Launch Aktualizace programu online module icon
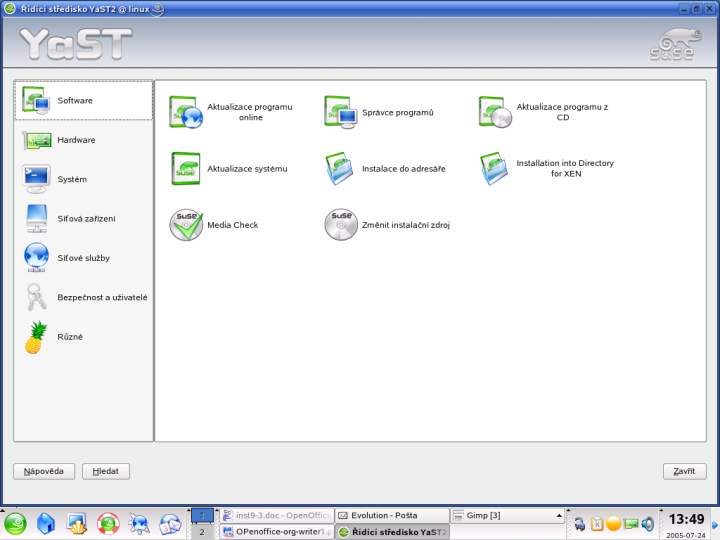 (186, 112)
